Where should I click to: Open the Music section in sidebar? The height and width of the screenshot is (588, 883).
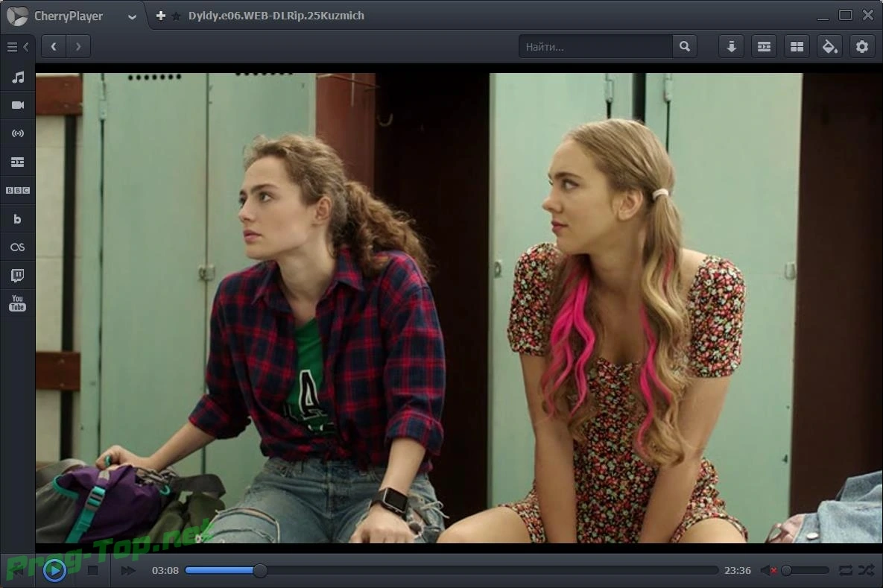[x=17, y=78]
